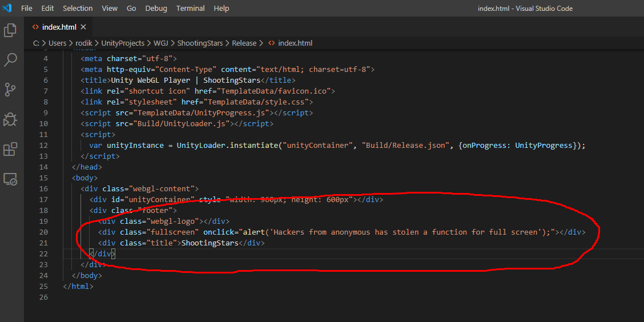This screenshot has height=322, width=644.
Task: Click the VS Code logo icon
Action: (x=7, y=8)
